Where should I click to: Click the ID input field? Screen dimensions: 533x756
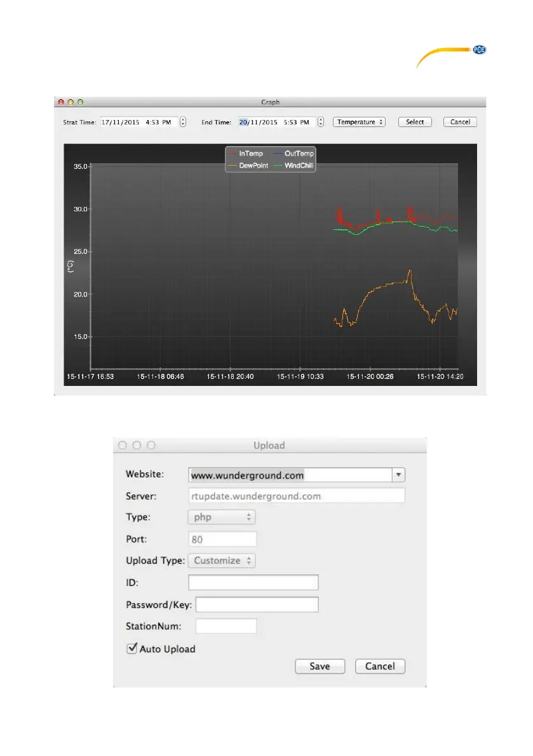click(x=253, y=583)
